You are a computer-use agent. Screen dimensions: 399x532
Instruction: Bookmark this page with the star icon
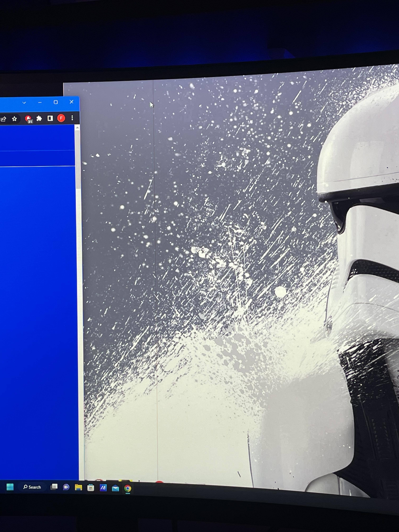(14, 119)
